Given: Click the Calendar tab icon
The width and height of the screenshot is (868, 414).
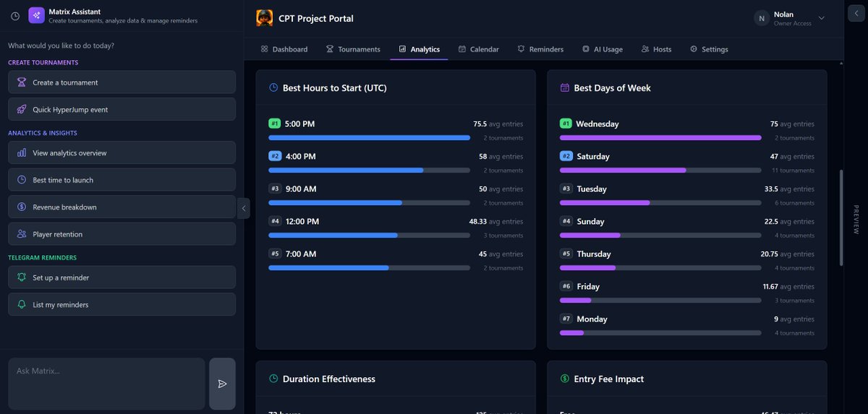Looking at the screenshot, I should (x=462, y=49).
